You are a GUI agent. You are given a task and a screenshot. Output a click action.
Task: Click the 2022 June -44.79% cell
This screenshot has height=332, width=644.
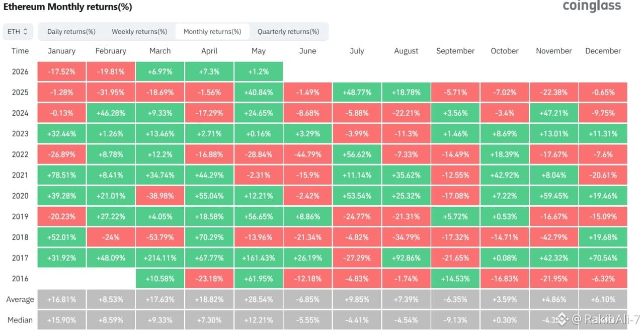click(307, 154)
